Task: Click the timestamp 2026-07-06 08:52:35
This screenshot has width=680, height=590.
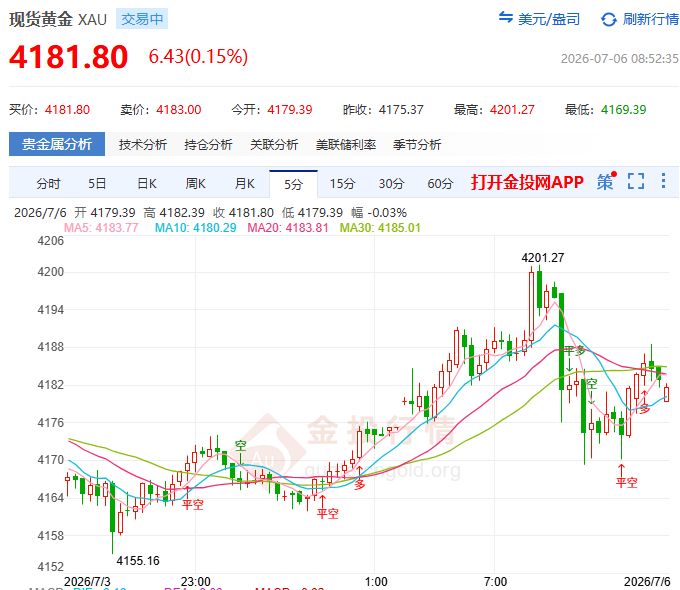Action: click(620, 59)
